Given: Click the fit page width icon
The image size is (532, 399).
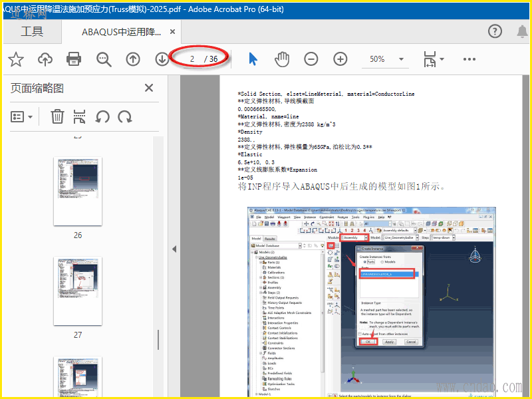Looking at the screenshot, I should coord(430,59).
